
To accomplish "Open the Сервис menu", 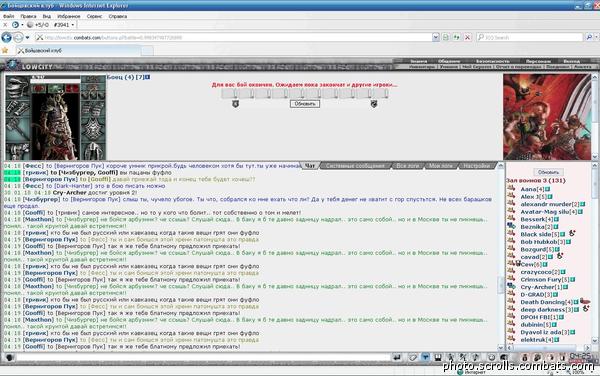I will click(x=94, y=16).
